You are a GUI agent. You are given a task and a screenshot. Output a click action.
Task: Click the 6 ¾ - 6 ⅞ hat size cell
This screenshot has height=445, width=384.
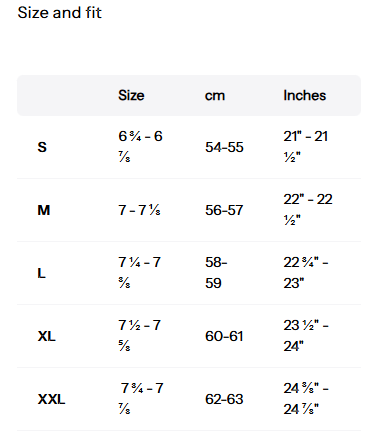pyautogui.click(x=140, y=146)
